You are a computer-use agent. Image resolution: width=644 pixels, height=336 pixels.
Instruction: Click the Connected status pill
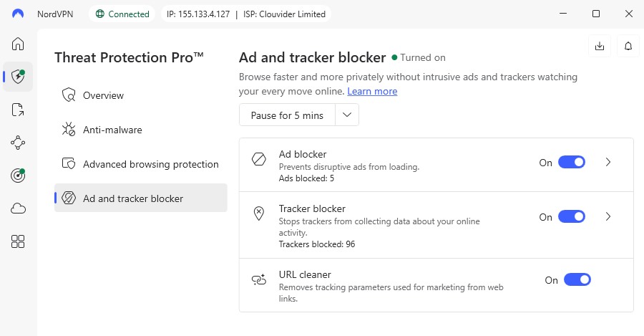coord(122,14)
